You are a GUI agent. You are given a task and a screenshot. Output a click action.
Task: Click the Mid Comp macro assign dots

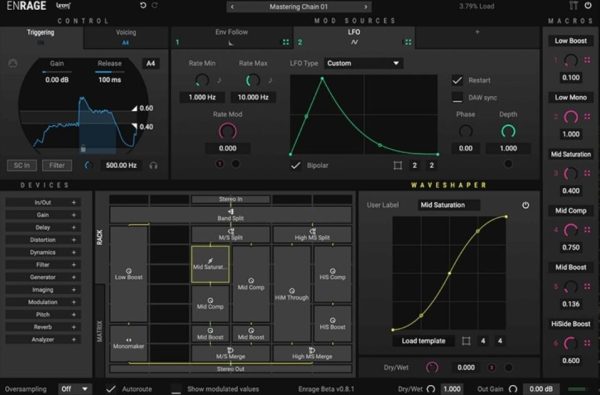pos(587,230)
